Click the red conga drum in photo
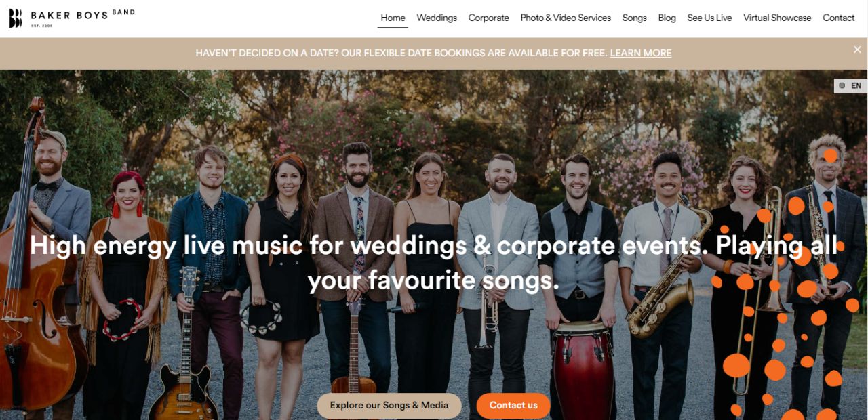The height and width of the screenshot is (420, 868). [x=584, y=371]
